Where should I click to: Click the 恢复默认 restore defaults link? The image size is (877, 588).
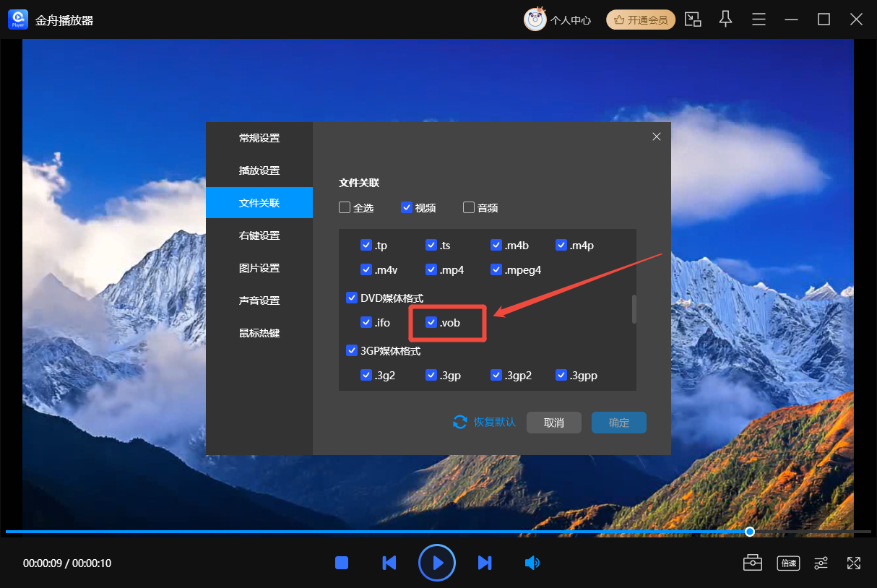pos(484,423)
